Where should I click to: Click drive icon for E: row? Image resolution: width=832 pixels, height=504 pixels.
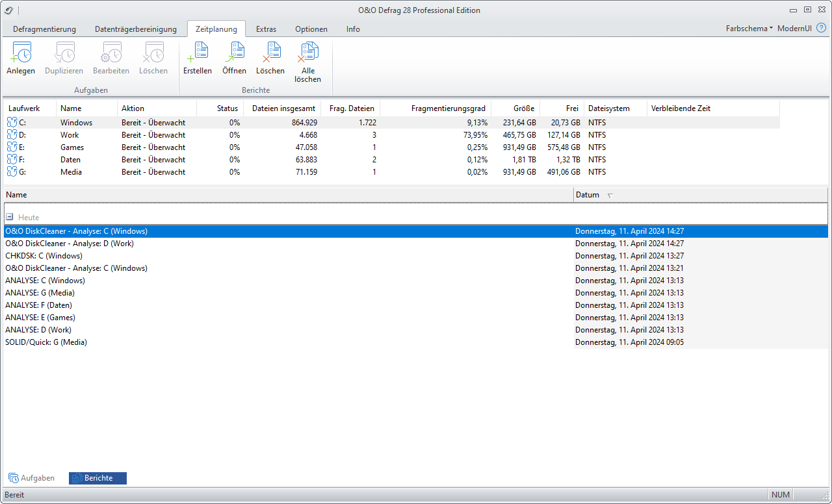(x=12, y=147)
